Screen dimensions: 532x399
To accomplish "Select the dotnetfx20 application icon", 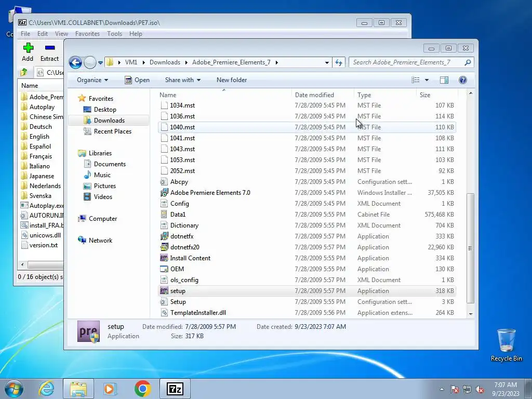I will 164,247.
